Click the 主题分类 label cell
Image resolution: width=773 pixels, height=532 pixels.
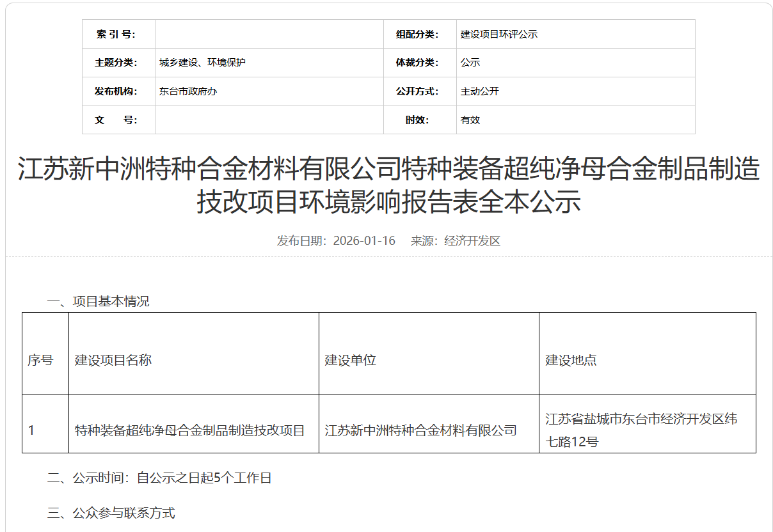point(118,63)
